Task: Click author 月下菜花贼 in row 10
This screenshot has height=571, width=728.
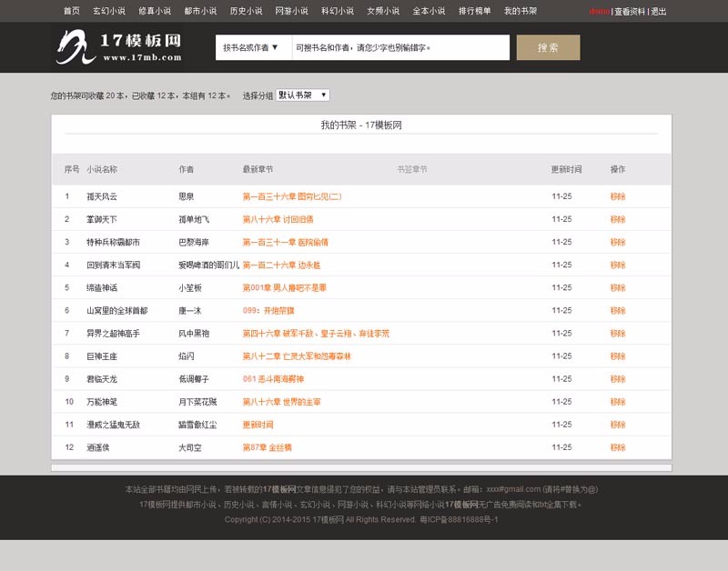Action: coord(197,402)
